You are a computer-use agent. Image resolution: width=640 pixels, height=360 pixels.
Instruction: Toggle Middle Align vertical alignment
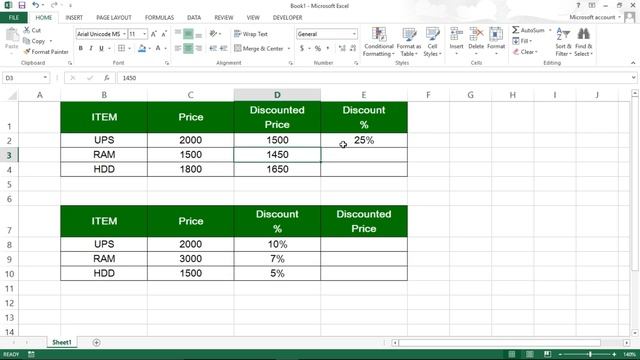pyautogui.click(x=188, y=34)
